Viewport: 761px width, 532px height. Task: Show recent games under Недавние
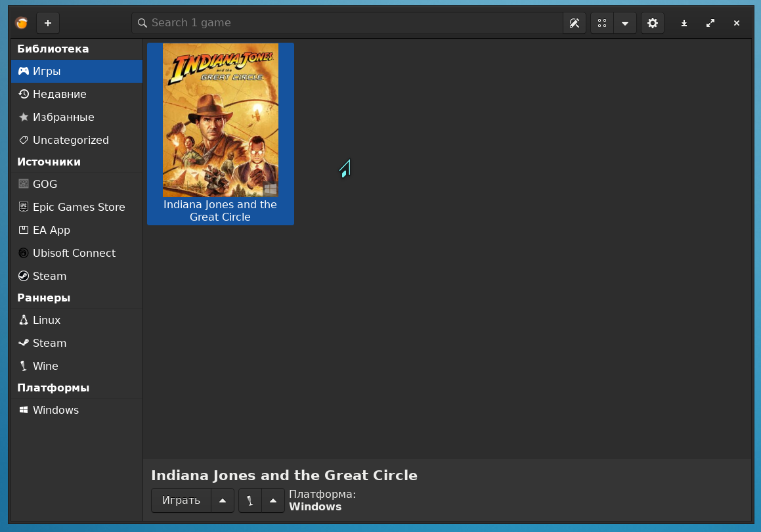tap(77, 94)
